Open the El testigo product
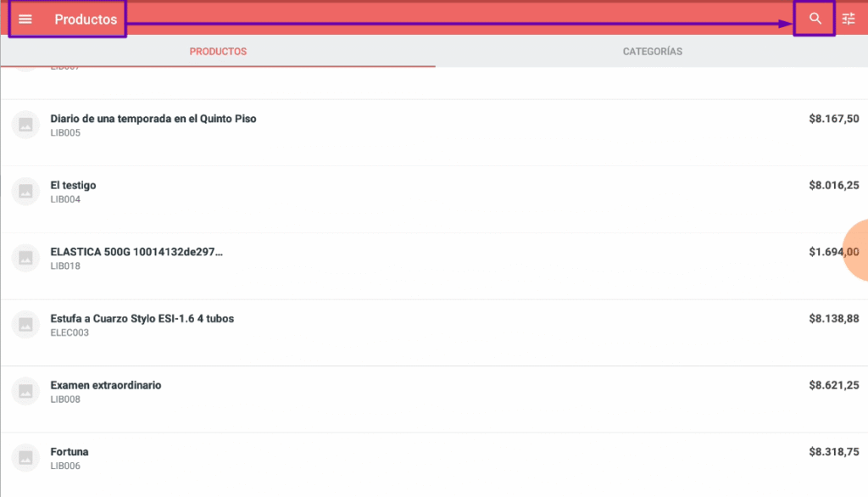The height and width of the screenshot is (497, 868). (x=73, y=185)
